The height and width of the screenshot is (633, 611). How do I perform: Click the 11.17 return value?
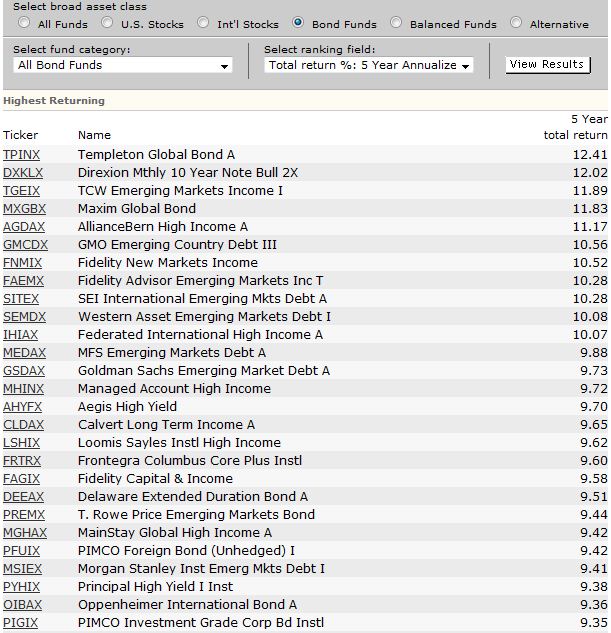click(x=590, y=227)
